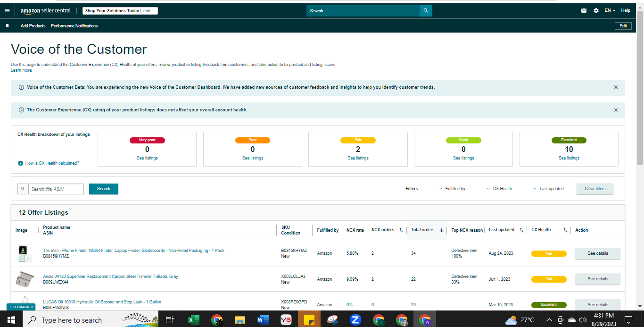Focus the top Search bar field
The height and width of the screenshot is (327, 644).
point(363,10)
